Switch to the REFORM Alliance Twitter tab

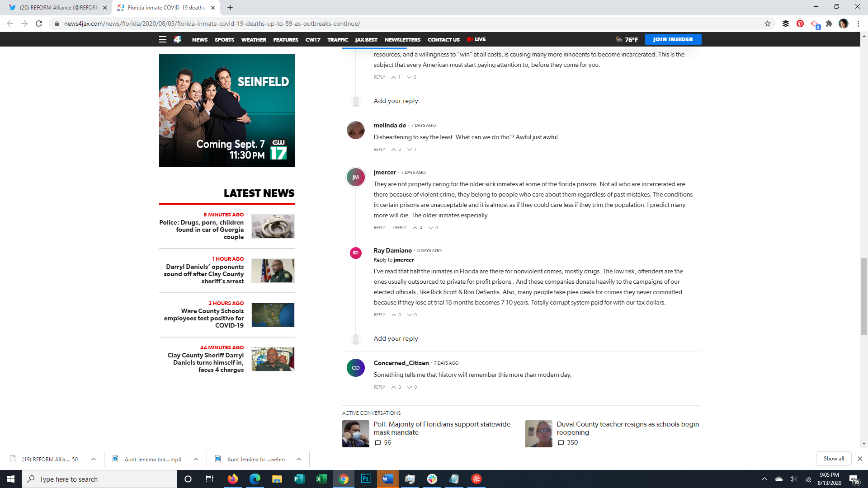(59, 8)
